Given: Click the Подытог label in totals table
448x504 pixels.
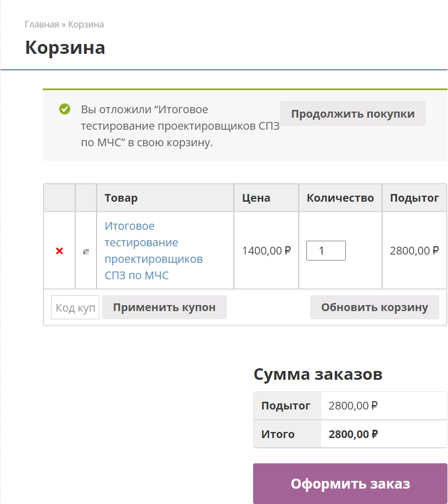Looking at the screenshot, I should [285, 406].
